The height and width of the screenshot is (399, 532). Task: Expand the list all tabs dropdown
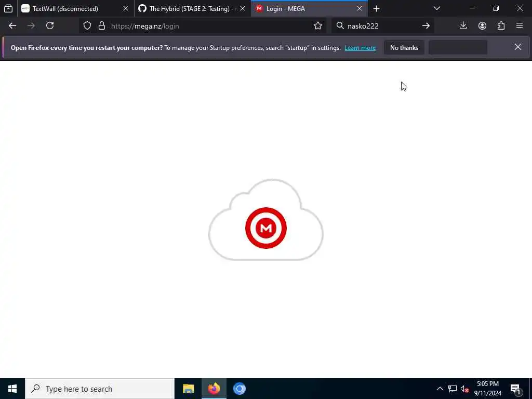(x=436, y=8)
